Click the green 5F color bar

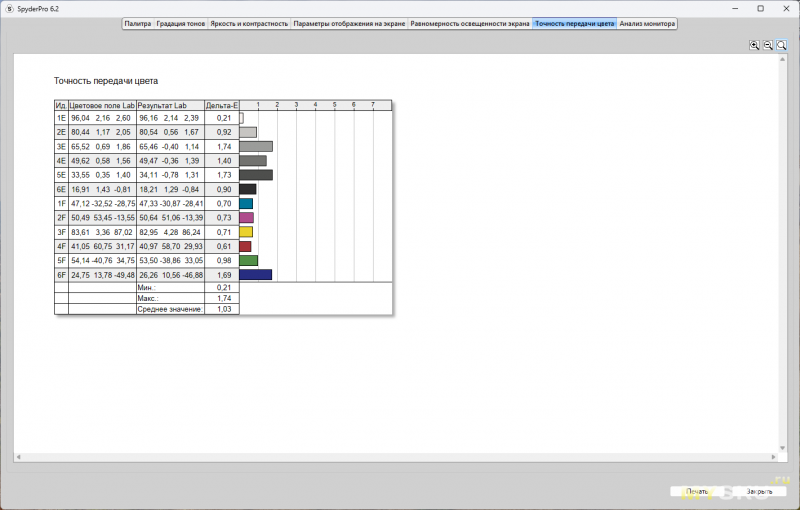point(248,261)
